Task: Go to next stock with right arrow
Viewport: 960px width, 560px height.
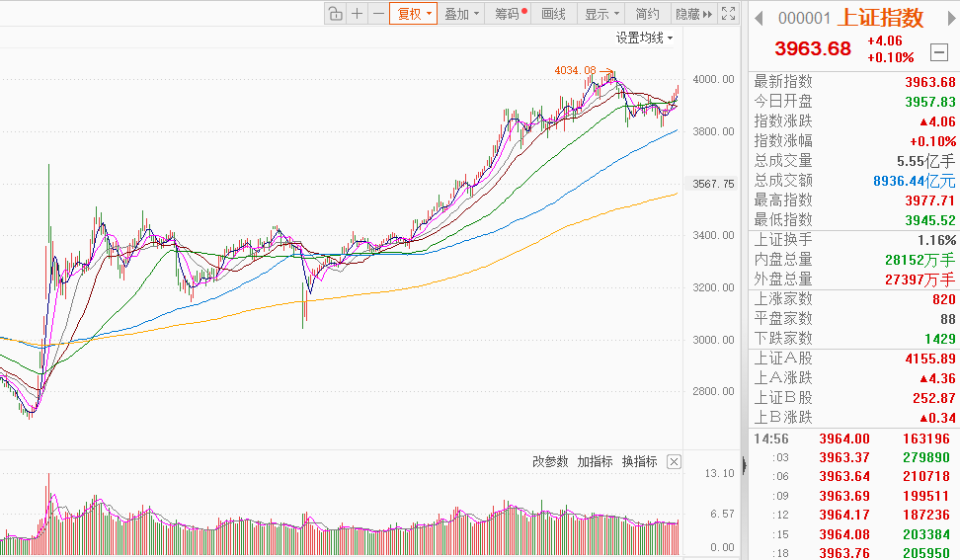Action: tap(952, 19)
